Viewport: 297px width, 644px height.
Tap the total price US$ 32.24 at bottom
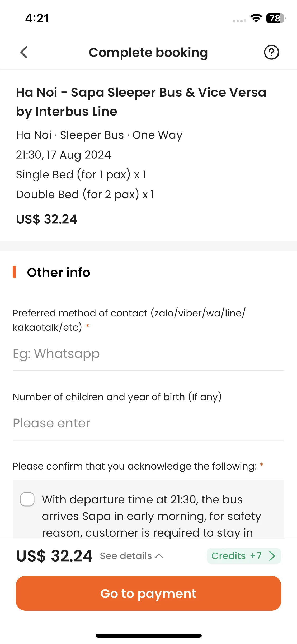click(x=54, y=556)
